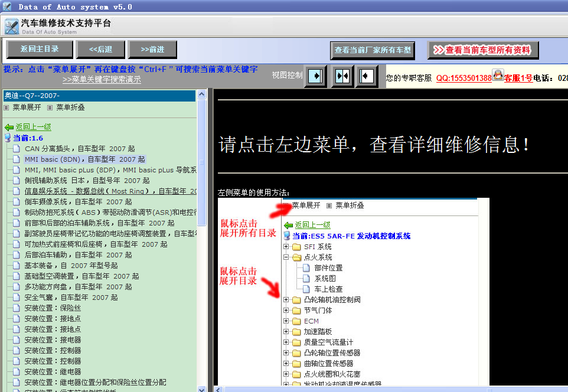This screenshot has width=568, height=392.
Task: Click the 点火线圈和火花塞 folder icon
Action: (296, 374)
